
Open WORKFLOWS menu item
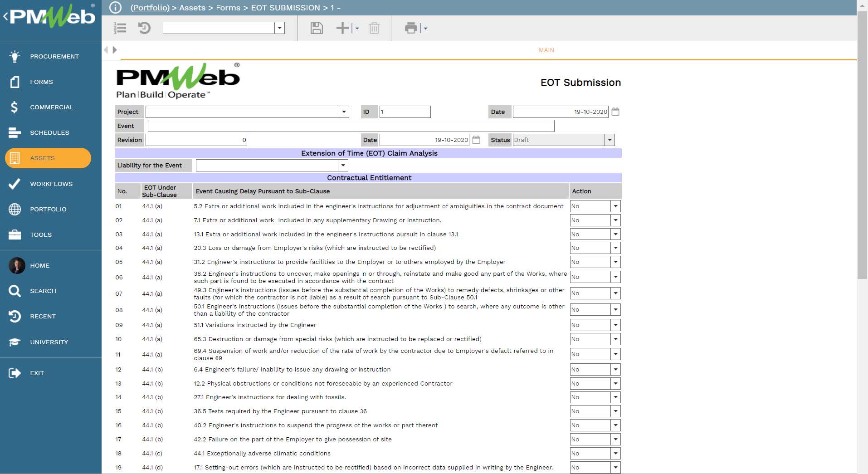51,184
